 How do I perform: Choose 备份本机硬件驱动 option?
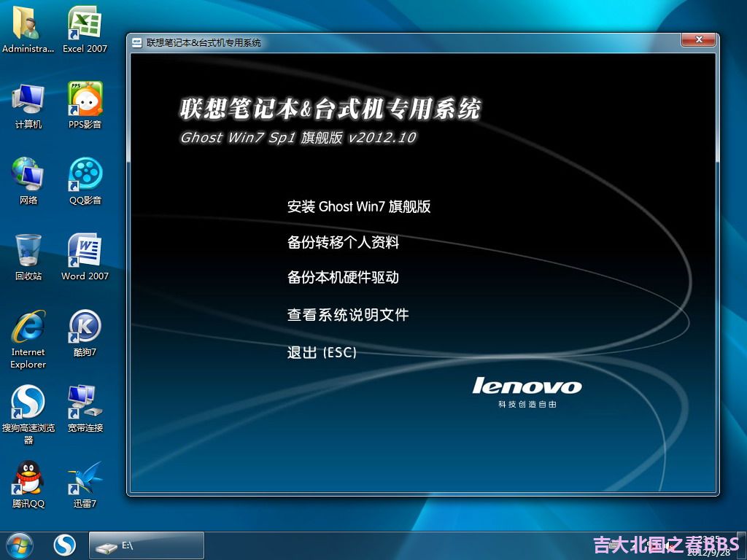point(343,277)
